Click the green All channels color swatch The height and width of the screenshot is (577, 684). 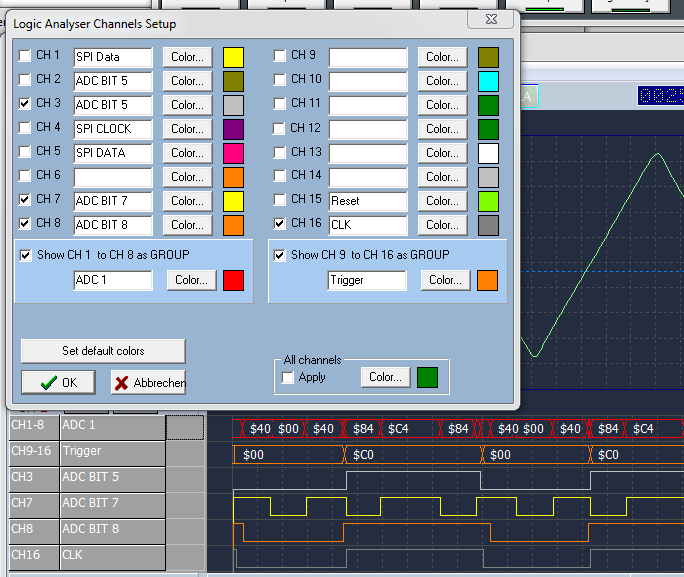(428, 378)
